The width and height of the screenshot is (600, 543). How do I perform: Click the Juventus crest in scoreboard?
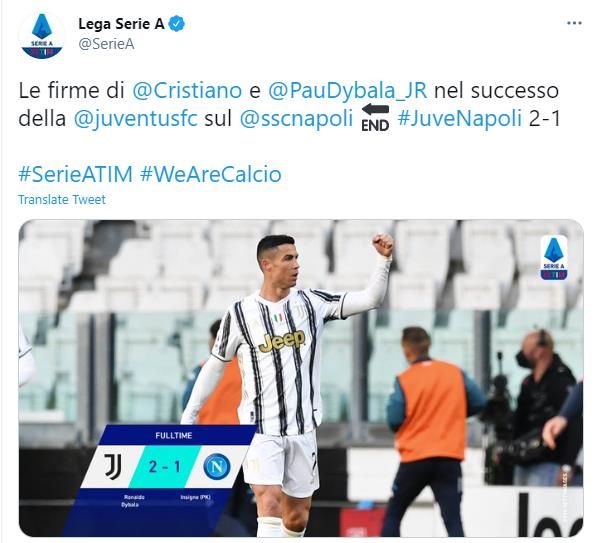[x=113, y=466]
